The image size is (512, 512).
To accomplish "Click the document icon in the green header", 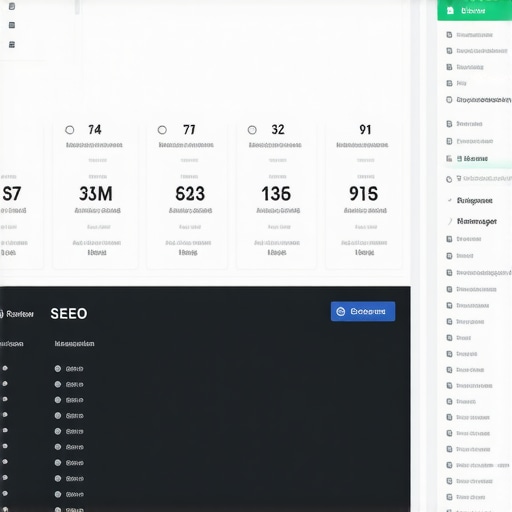I will coord(450,10).
